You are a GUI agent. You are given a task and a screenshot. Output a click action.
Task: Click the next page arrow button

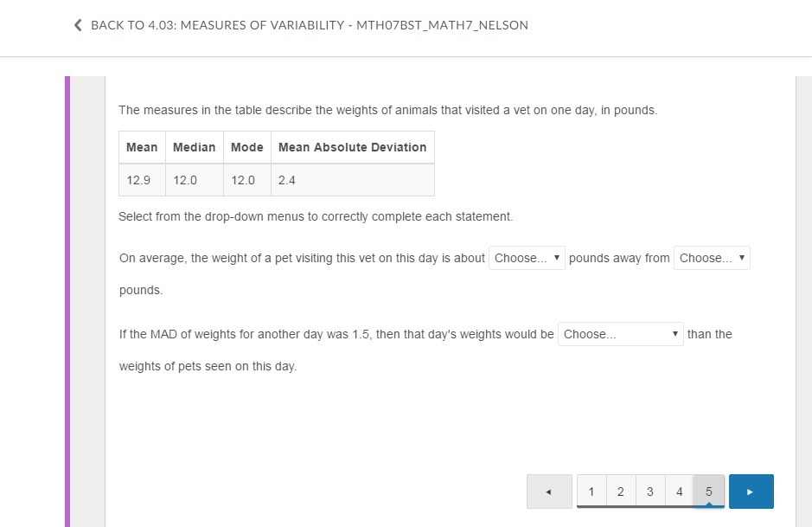pos(751,492)
